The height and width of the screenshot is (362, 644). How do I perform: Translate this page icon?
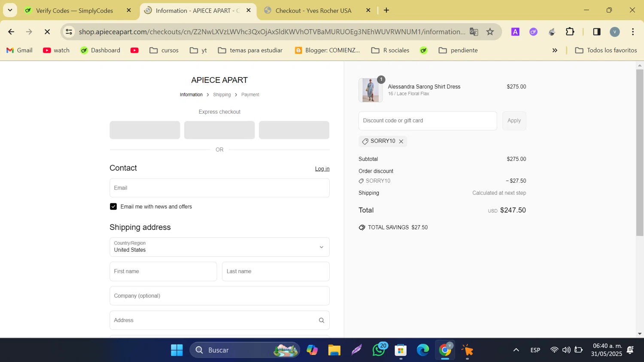(x=474, y=32)
